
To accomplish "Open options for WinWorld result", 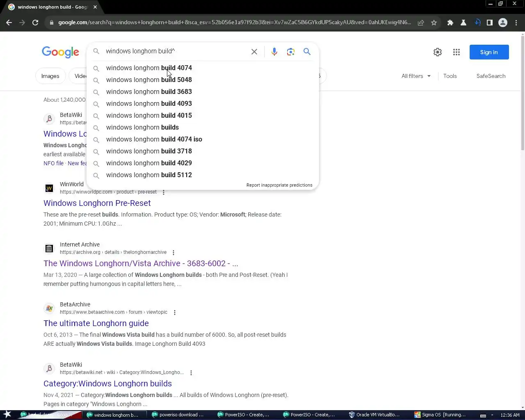I will click(x=164, y=192).
